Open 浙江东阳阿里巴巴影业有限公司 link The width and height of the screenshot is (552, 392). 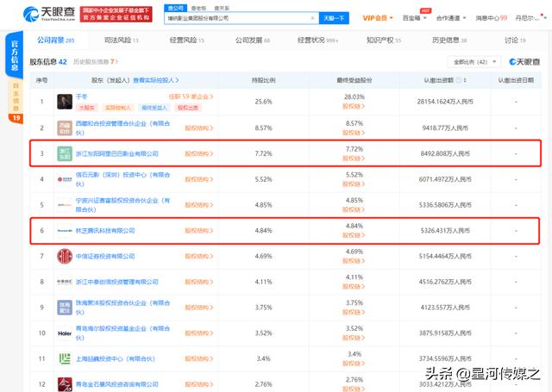tap(117, 153)
